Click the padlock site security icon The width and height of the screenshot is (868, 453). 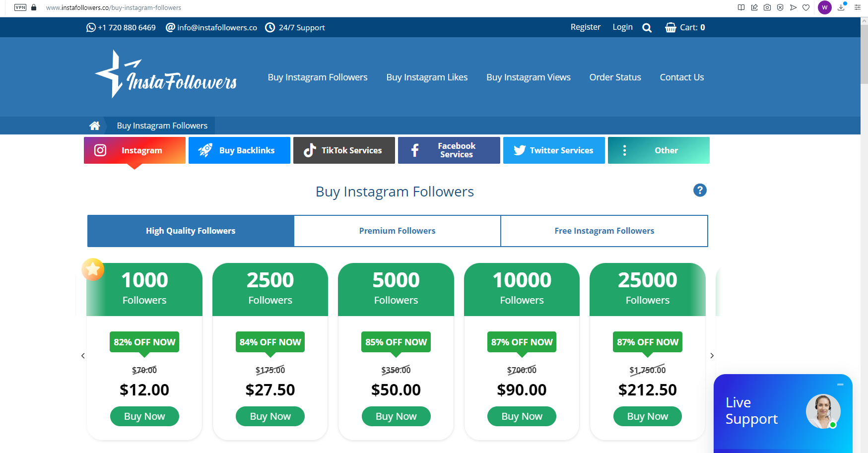coord(34,7)
